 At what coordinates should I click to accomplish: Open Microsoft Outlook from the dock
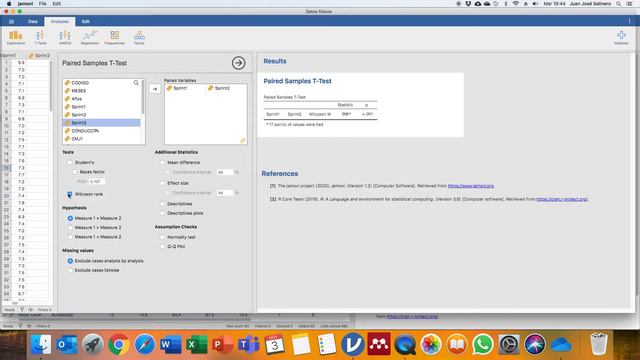coord(67,344)
